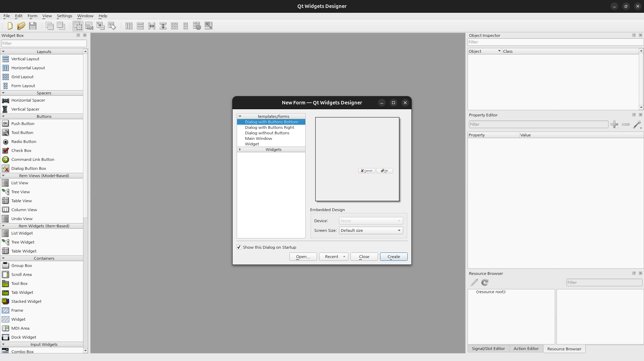Click the remove dynamic property minus icon
Screen dimensions: 644x361
coord(626,124)
